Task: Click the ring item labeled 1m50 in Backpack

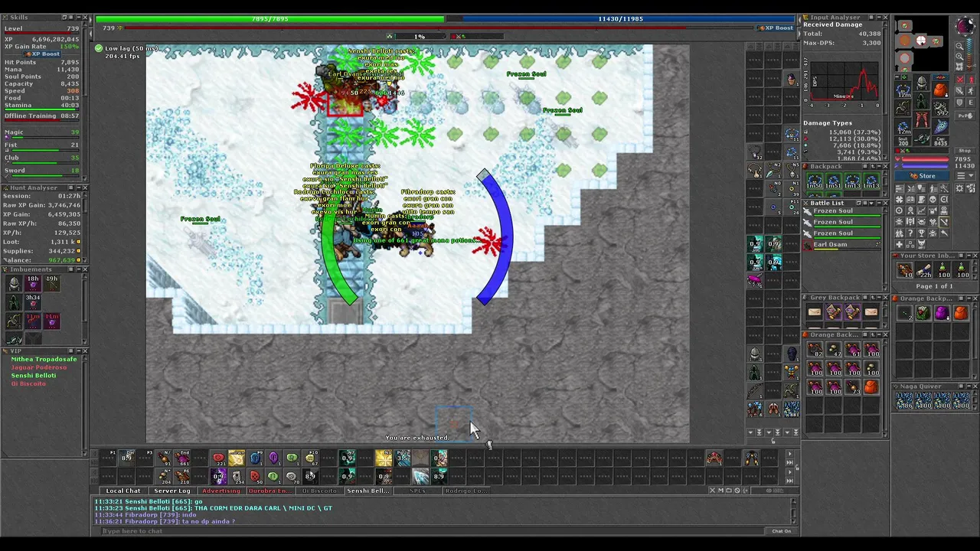Action: point(815,182)
